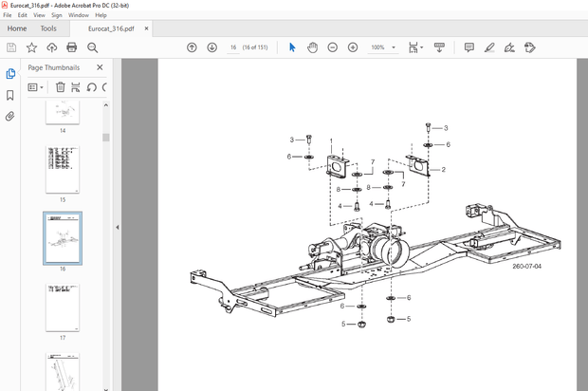Click the page number input field
This screenshot has width=588, height=391.
[233, 47]
